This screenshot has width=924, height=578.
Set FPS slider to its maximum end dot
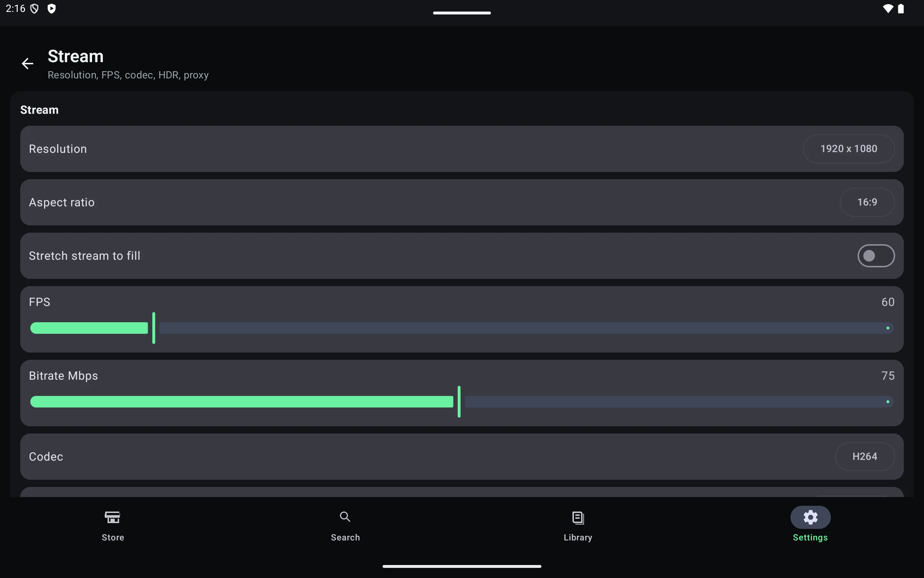point(888,328)
